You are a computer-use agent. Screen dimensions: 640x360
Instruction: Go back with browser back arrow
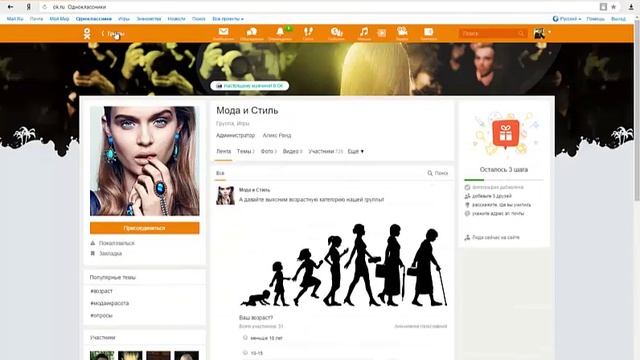point(10,7)
